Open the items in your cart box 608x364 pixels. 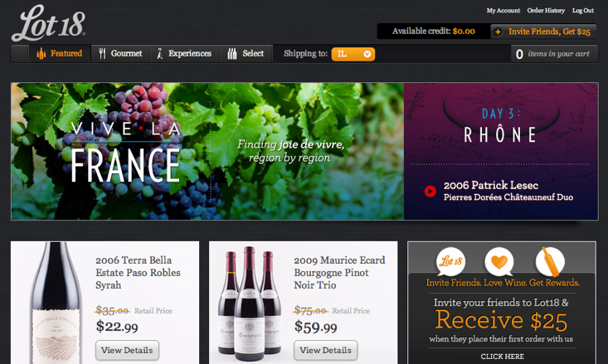[554, 54]
